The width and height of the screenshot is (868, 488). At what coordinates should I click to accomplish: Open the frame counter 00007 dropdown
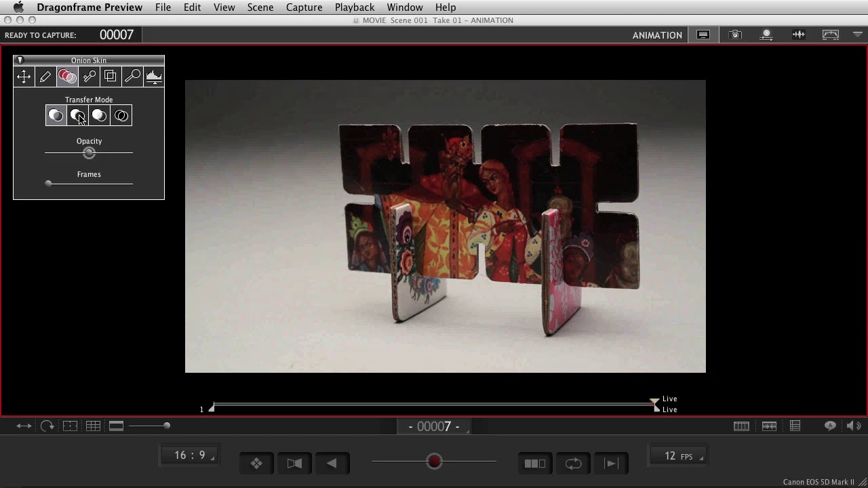coord(434,426)
